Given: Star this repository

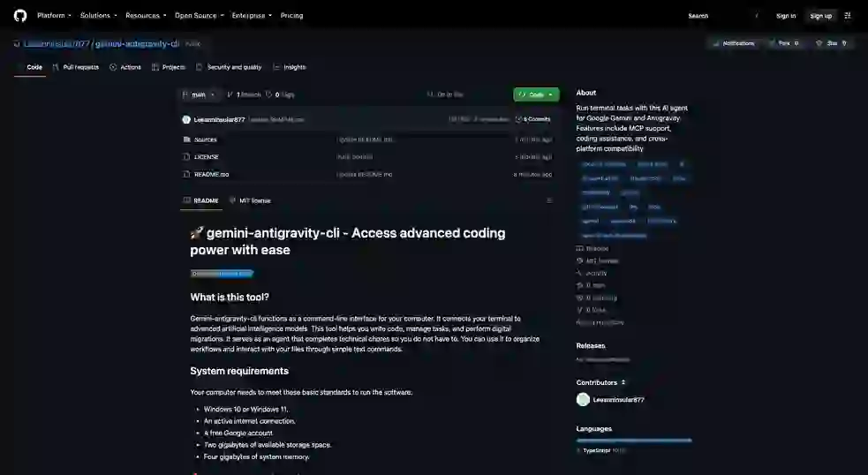Looking at the screenshot, I should [x=832, y=43].
